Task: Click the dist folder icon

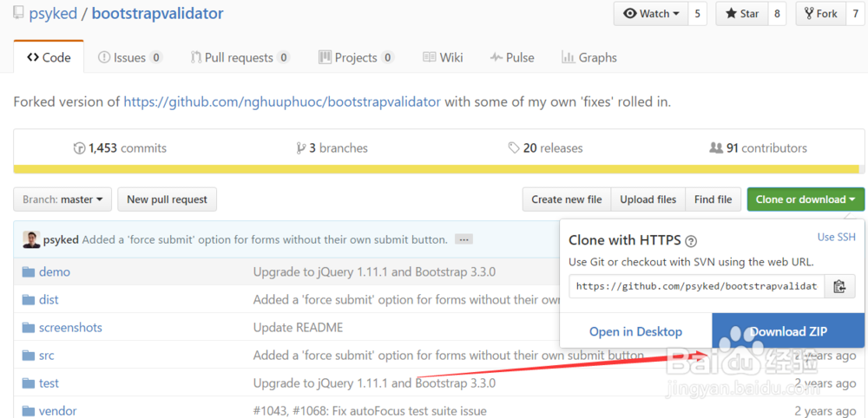Action: coord(29,300)
